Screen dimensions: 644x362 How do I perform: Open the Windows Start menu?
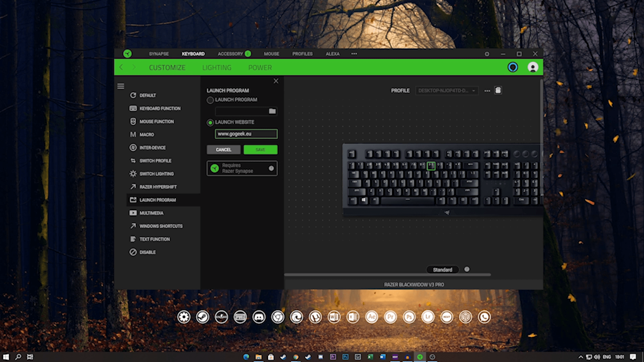(6, 357)
